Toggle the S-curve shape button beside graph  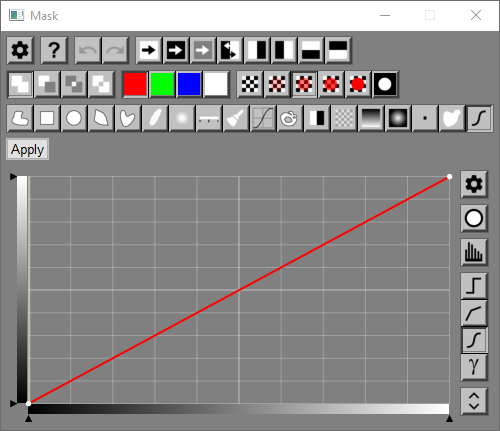[x=474, y=340]
